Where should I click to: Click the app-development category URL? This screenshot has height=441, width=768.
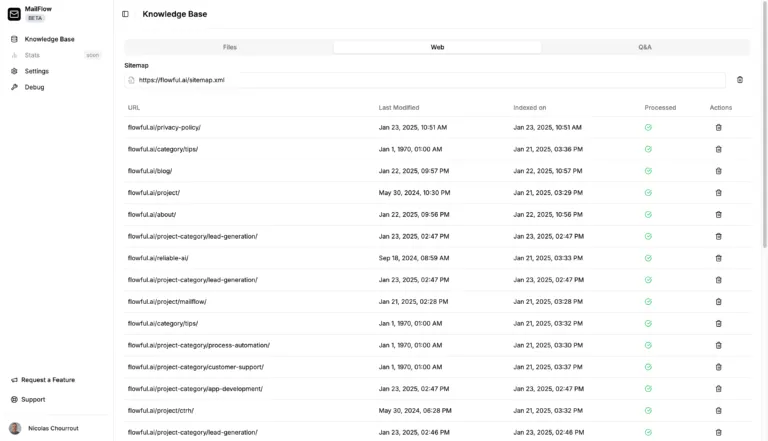coord(195,389)
